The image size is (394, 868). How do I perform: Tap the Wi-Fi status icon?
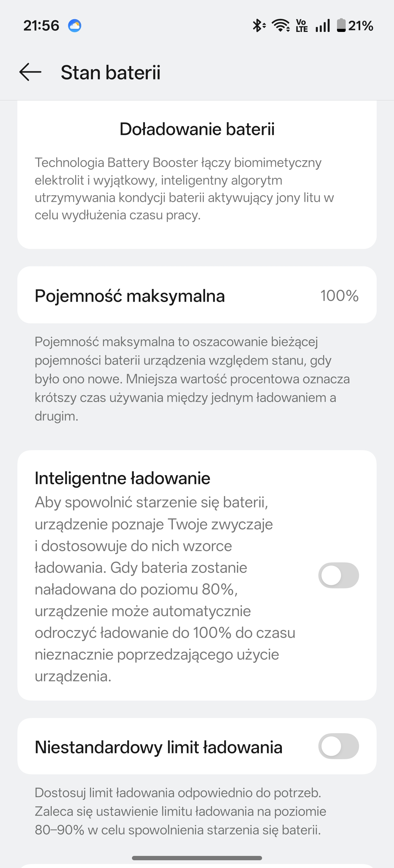pyautogui.click(x=281, y=26)
